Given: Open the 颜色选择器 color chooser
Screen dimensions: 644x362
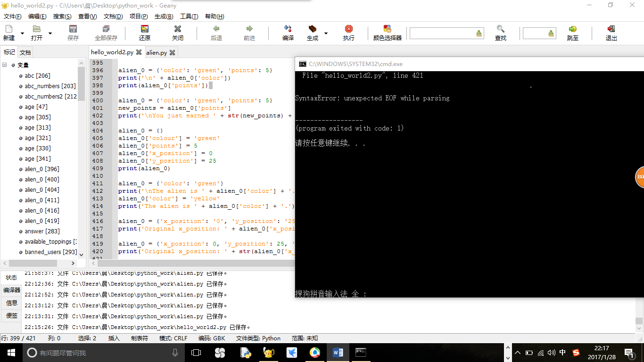Looking at the screenshot, I should (x=388, y=33).
